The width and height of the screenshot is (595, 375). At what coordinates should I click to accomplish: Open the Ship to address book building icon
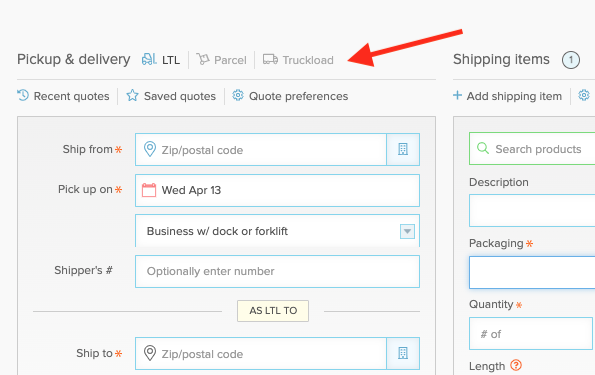tap(403, 353)
